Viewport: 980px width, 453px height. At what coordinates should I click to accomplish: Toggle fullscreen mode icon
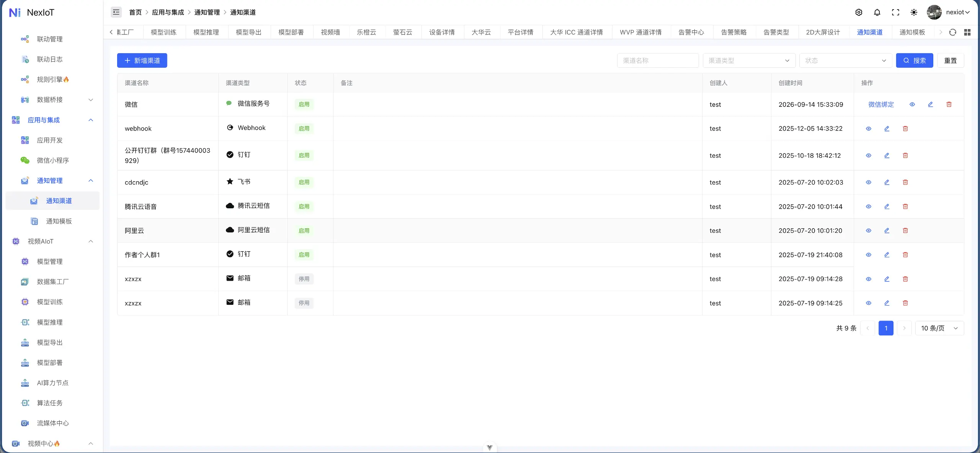895,12
